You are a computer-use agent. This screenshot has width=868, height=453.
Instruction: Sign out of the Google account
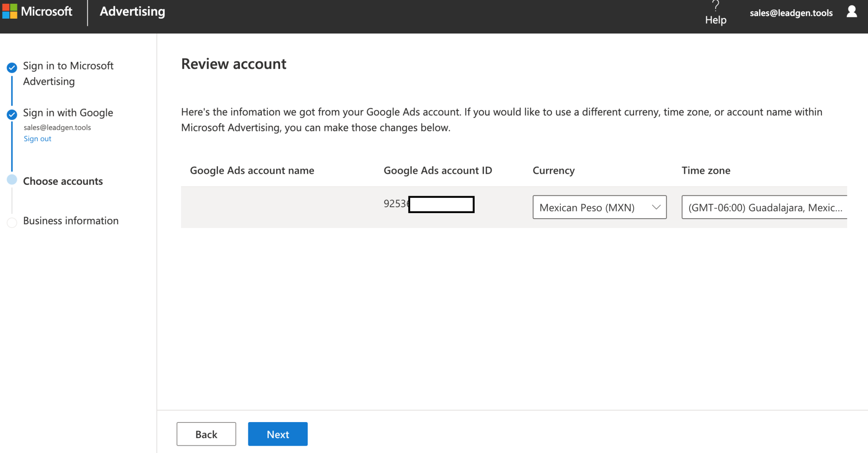(37, 139)
